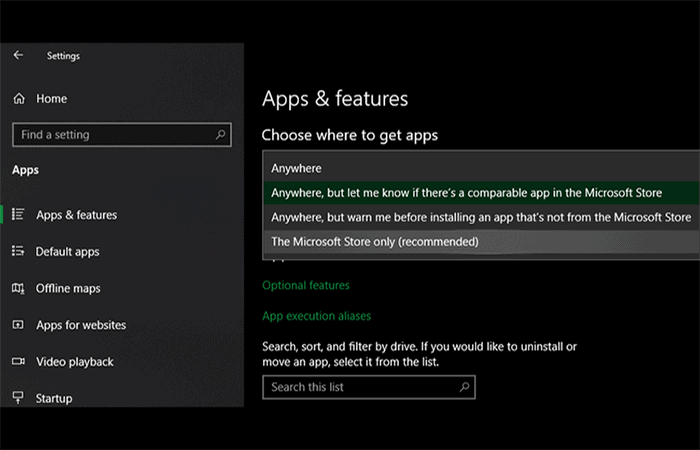Viewport: 700px width, 450px height.
Task: Open the Optional features link
Action: [306, 285]
